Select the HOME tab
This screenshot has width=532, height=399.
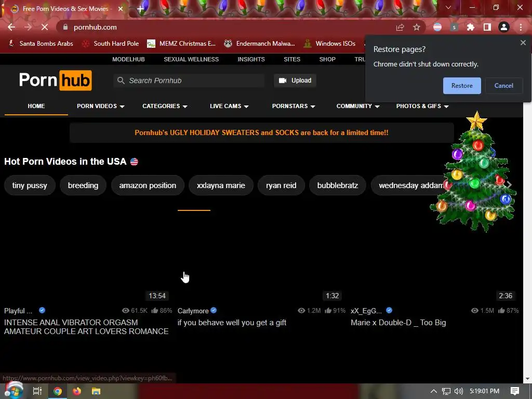tap(36, 106)
